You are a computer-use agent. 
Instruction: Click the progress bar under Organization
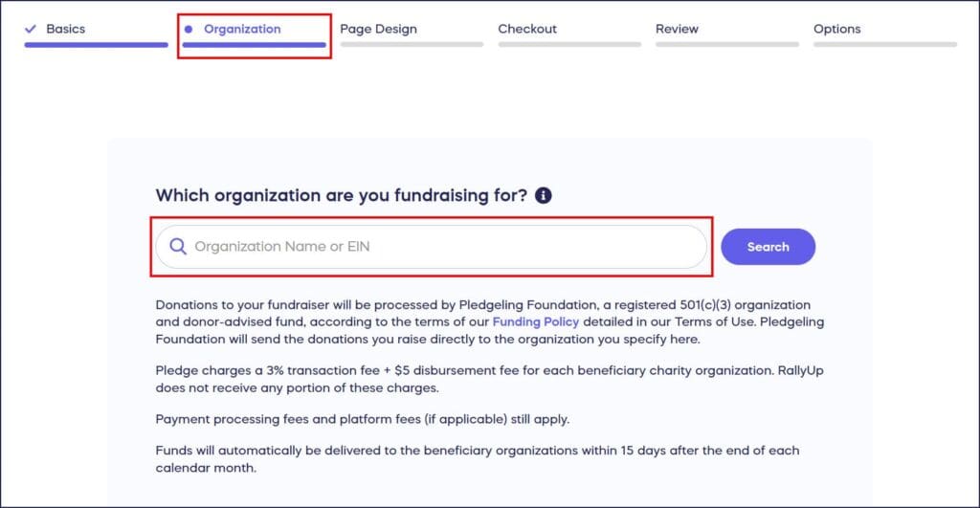[254, 44]
